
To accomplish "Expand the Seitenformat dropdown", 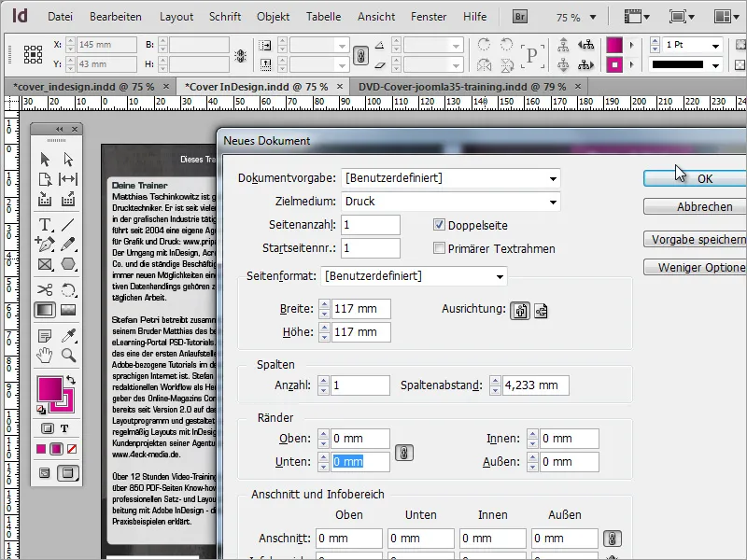I will (502, 276).
